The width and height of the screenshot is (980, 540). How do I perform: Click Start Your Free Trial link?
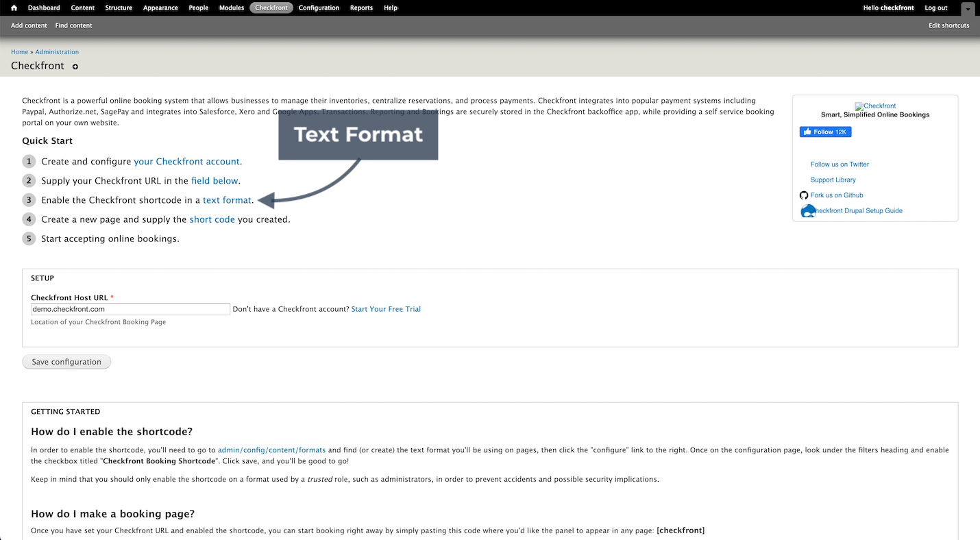(386, 309)
